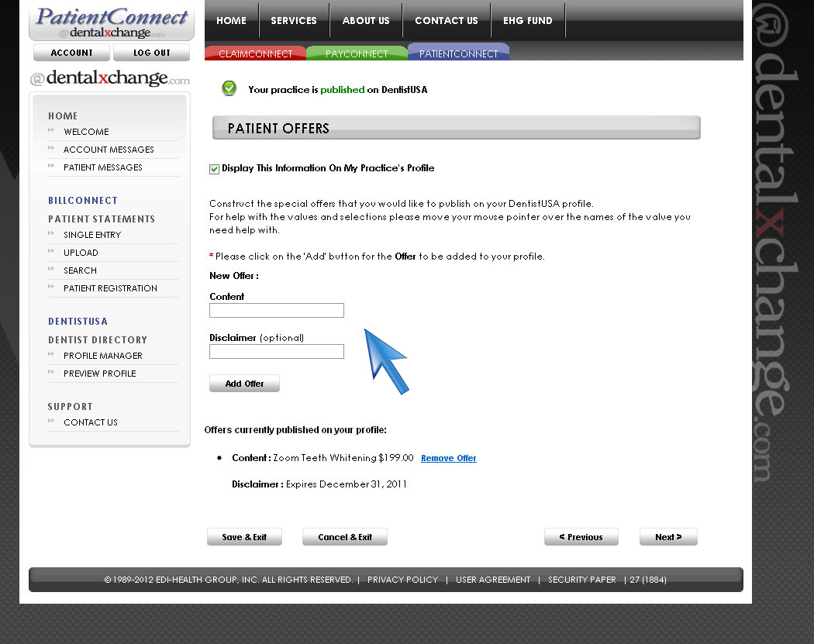Open the EHG FUND menu item

528,21
